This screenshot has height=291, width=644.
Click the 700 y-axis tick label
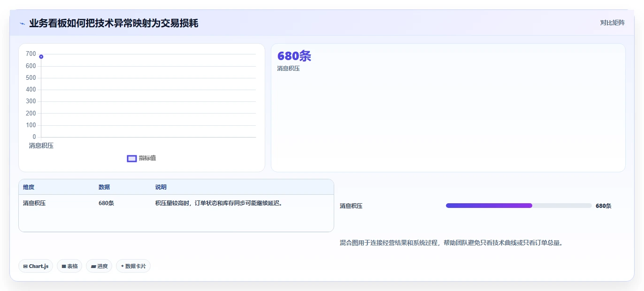tap(31, 54)
